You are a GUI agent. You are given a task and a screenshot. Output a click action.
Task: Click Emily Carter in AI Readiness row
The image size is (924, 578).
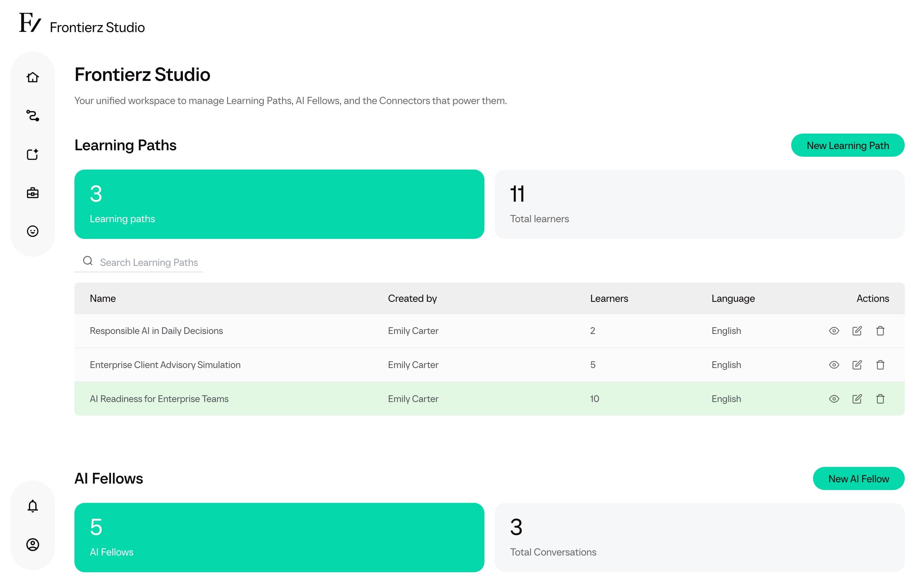click(413, 399)
